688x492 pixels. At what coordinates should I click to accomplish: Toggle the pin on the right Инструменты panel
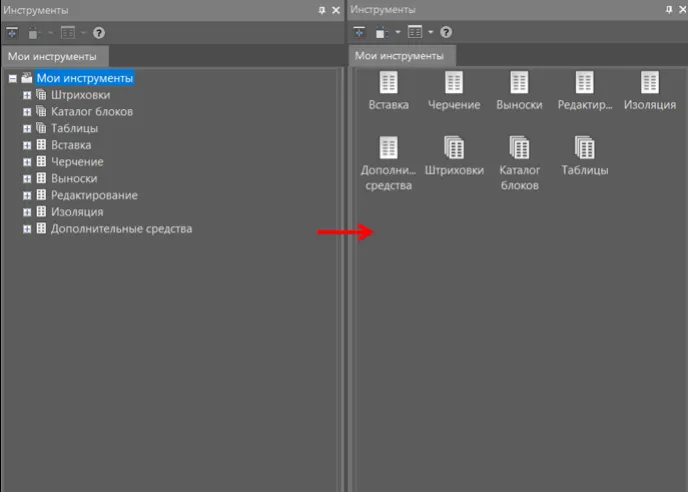click(x=669, y=9)
